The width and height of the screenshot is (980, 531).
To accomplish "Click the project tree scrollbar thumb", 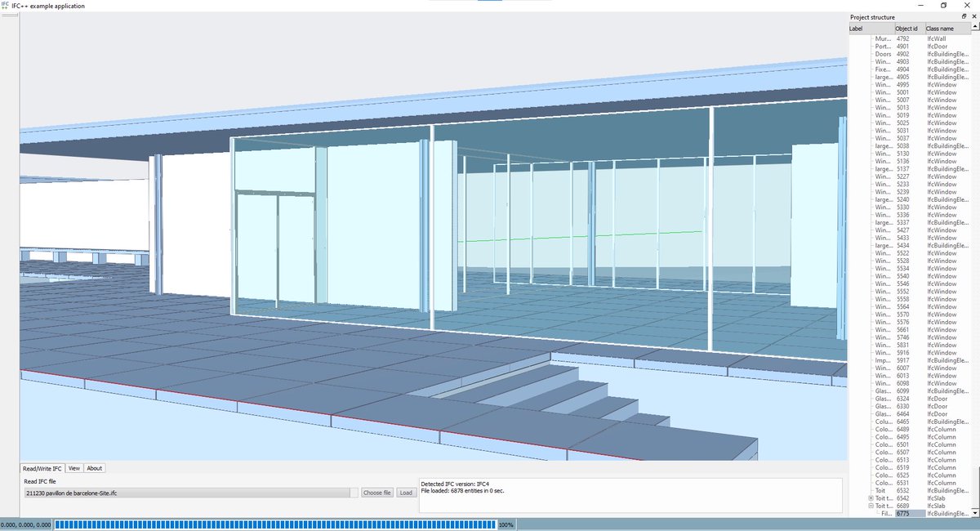I will (x=975, y=486).
